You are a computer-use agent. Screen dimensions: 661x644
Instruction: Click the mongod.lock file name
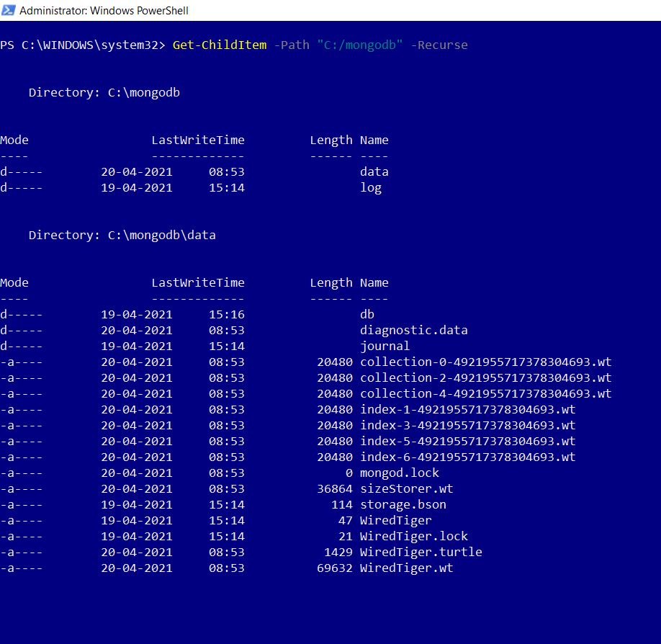pyautogui.click(x=399, y=473)
